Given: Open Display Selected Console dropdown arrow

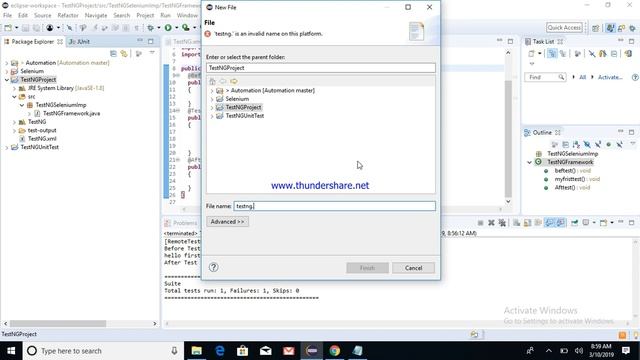Looking at the screenshot, I should pyautogui.click(x=594, y=223).
